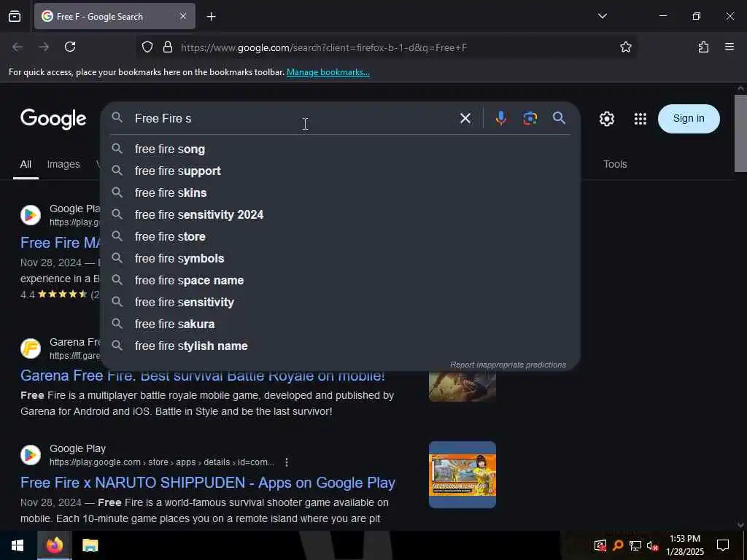
Task: Open Firefox tracking protection shield
Action: (x=147, y=47)
